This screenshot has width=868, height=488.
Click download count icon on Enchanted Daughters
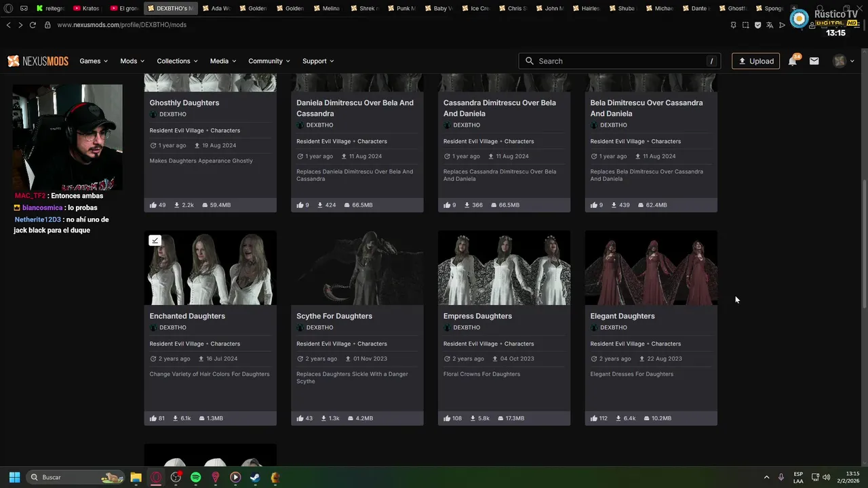176,418
